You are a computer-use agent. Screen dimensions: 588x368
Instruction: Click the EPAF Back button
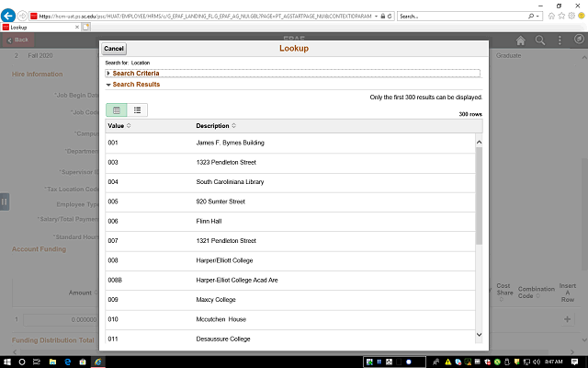[18, 40]
